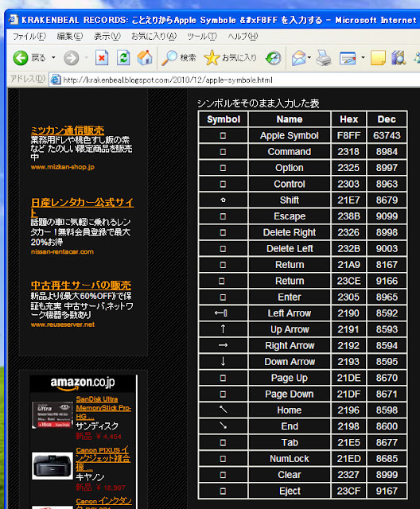The height and width of the screenshot is (509, 420).
Task: Open SanDisk Ultra MemoryStick Pro link
Action: coord(103,408)
